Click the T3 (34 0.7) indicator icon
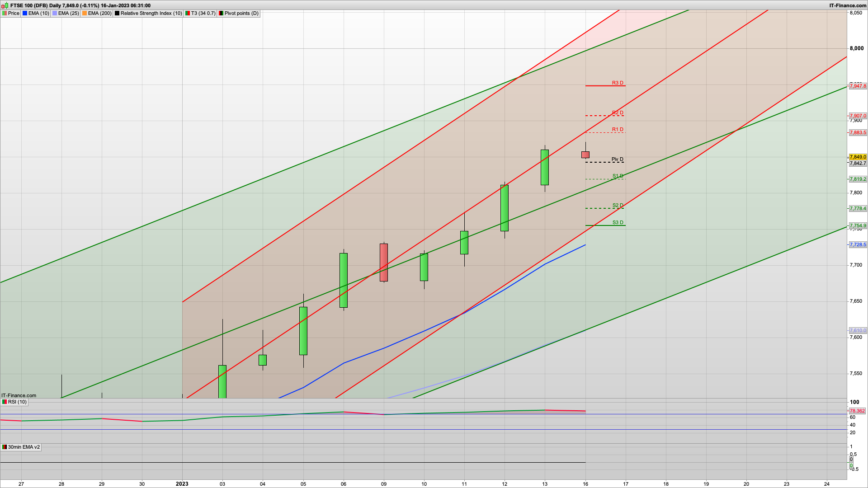 click(x=187, y=13)
